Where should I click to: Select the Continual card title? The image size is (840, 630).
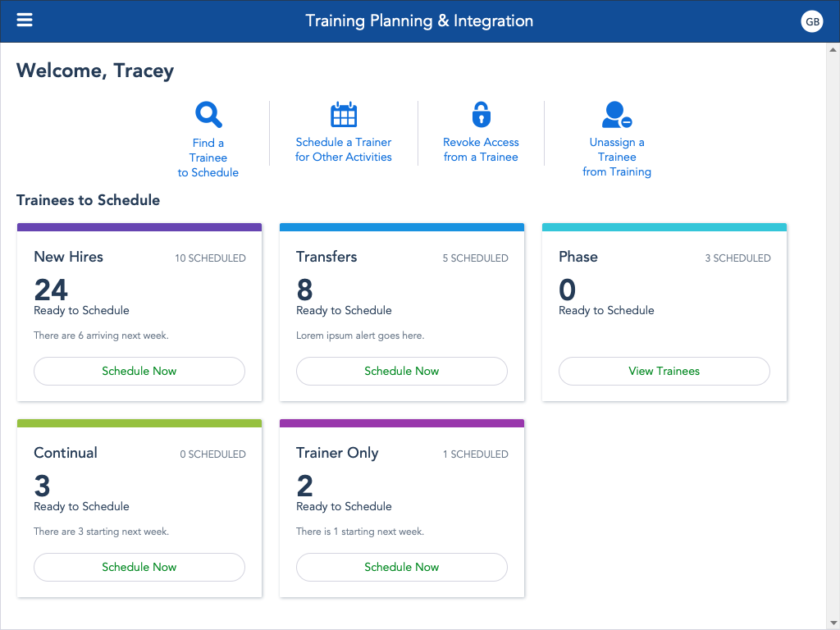pos(66,453)
